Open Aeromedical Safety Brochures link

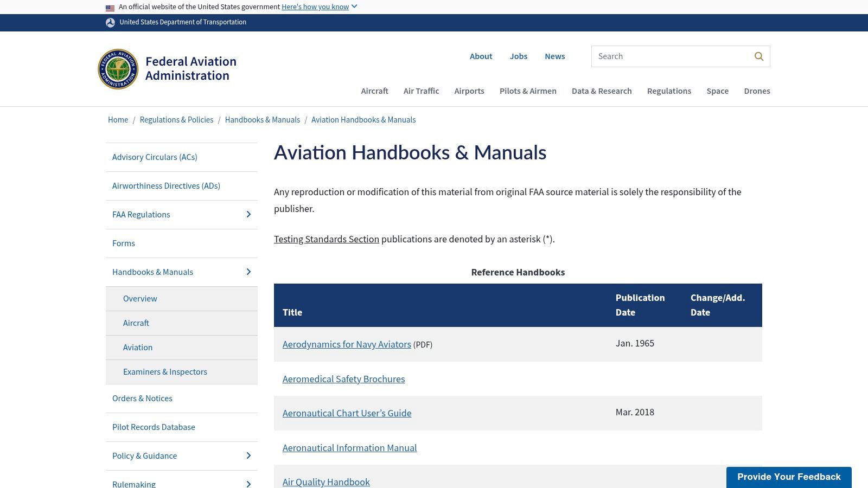(x=343, y=379)
